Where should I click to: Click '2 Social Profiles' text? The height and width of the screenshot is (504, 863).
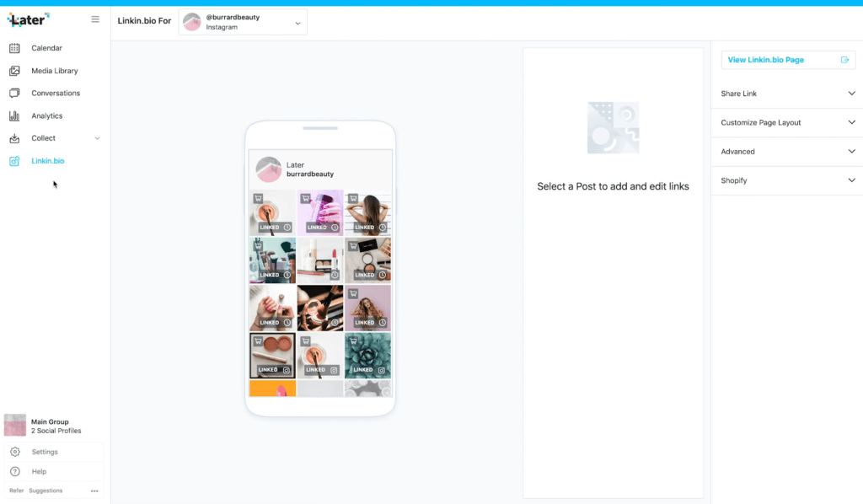(56, 431)
